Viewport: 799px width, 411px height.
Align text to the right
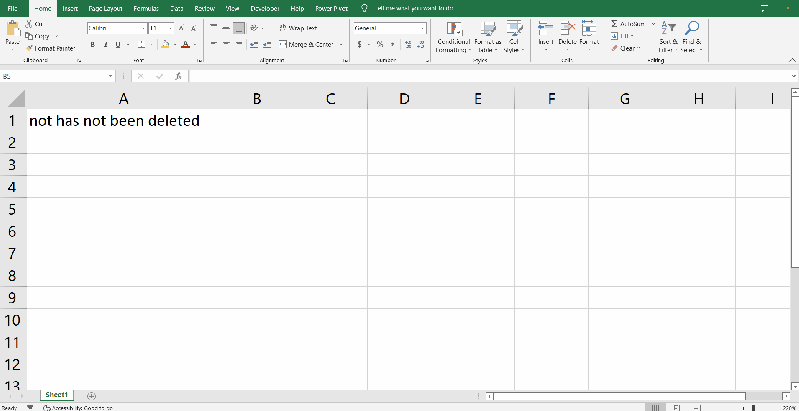239,44
